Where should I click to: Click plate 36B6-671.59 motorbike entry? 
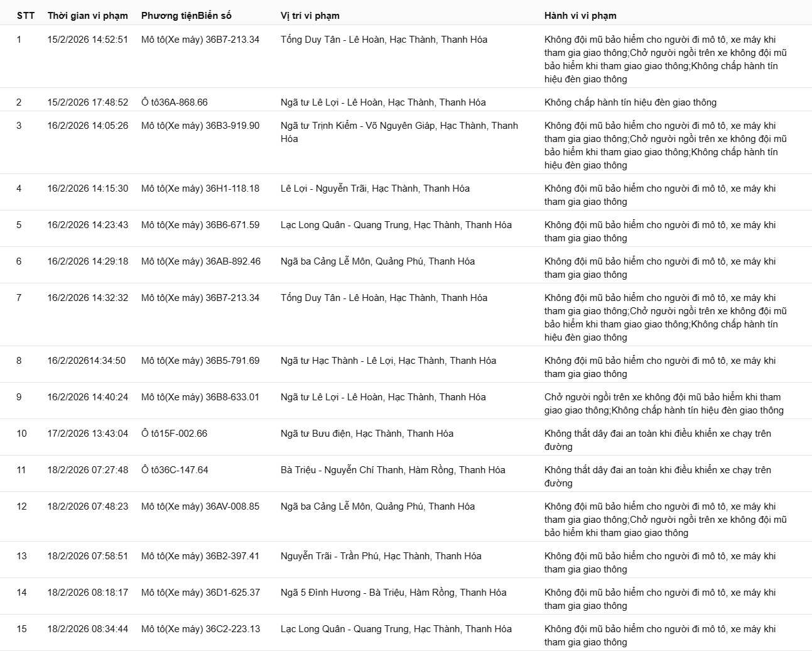200,225
